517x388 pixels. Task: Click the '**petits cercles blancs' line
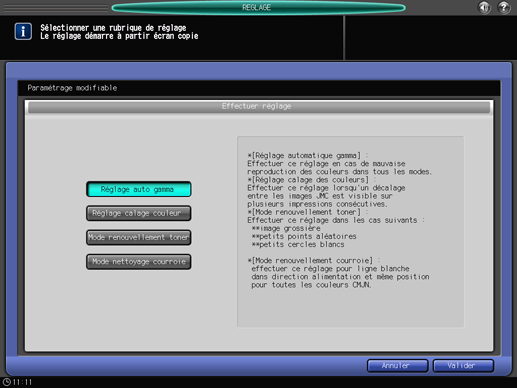[298, 245]
